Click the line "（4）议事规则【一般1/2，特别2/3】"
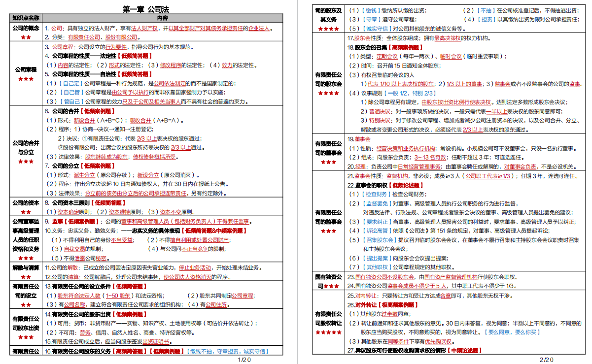 pyautogui.click(x=392, y=93)
